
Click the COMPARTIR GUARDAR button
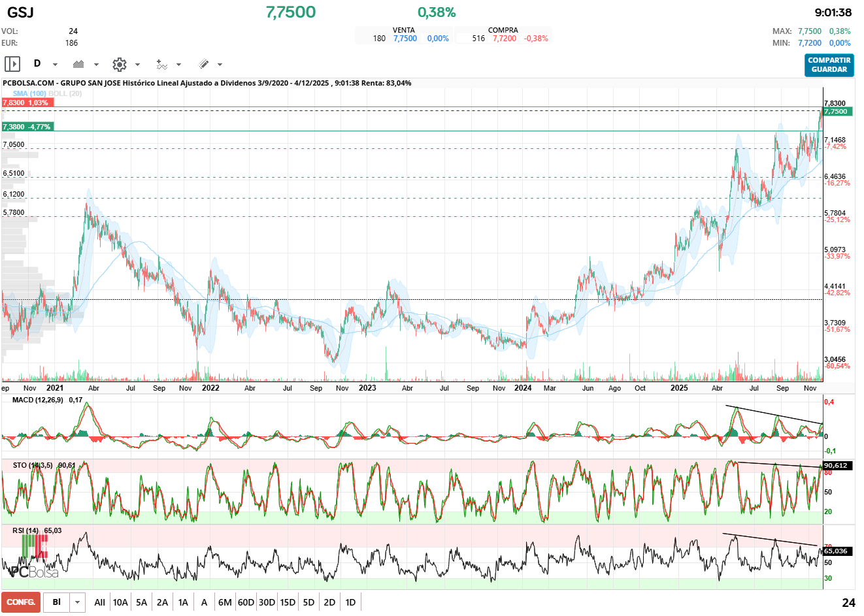tap(829, 65)
